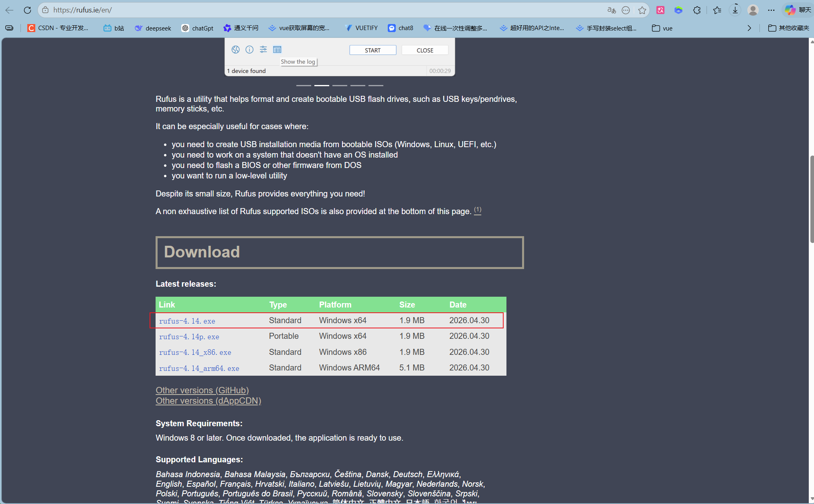814x504 pixels.
Task: Click the "Link" column header
Action: (167, 305)
